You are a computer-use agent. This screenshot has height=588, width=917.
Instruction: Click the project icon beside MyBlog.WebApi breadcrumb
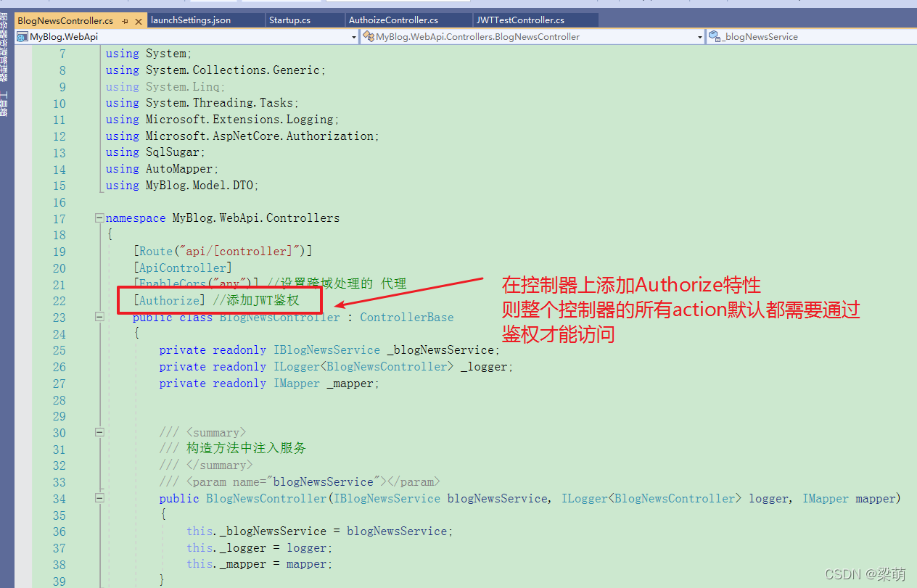22,36
